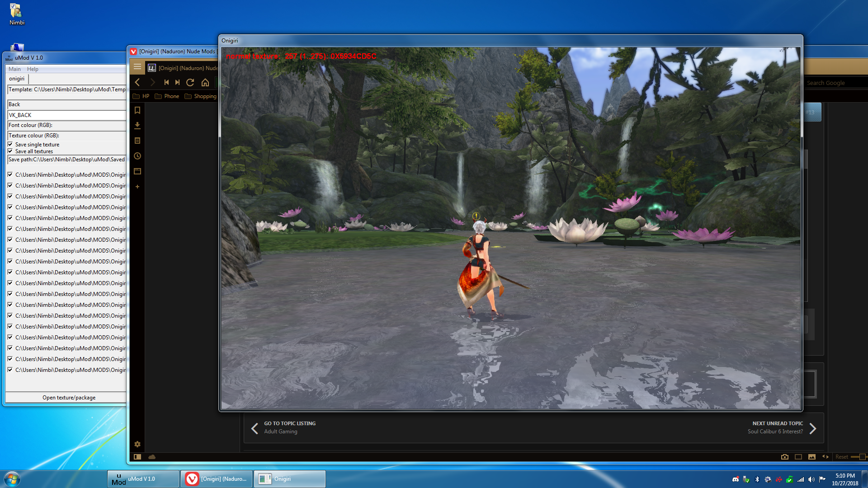
Task: Go to the Vivaldi home page
Action: click(x=205, y=82)
